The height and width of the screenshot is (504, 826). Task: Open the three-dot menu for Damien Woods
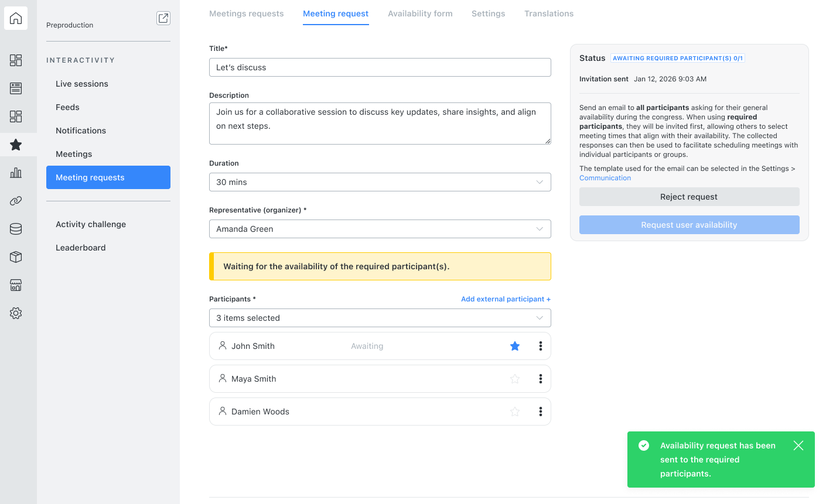[540, 412]
